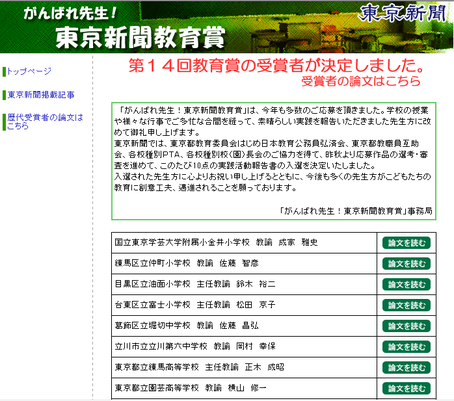
Task: Click 論文を読む for 台東区立富士小学校 row
Action: [x=406, y=305]
